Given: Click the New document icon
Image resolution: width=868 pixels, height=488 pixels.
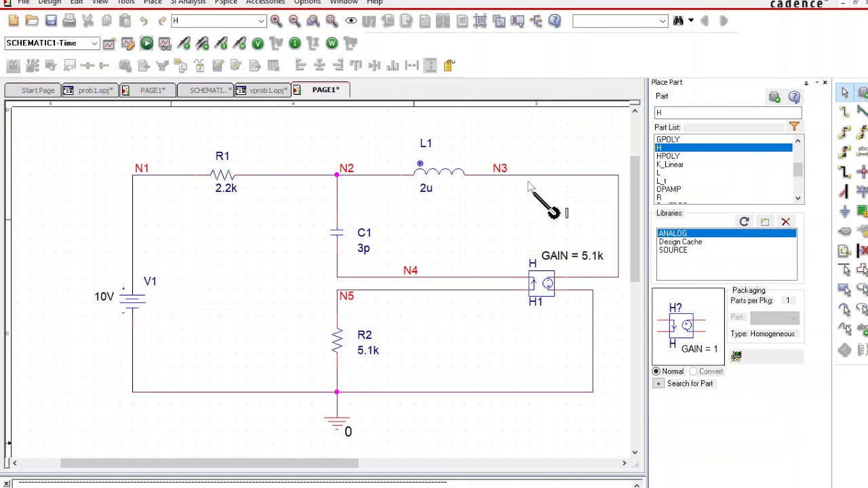Looking at the screenshot, I should point(14,21).
